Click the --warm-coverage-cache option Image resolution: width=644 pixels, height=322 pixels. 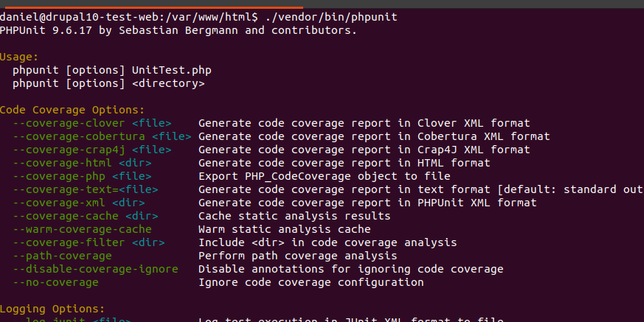[82, 229]
